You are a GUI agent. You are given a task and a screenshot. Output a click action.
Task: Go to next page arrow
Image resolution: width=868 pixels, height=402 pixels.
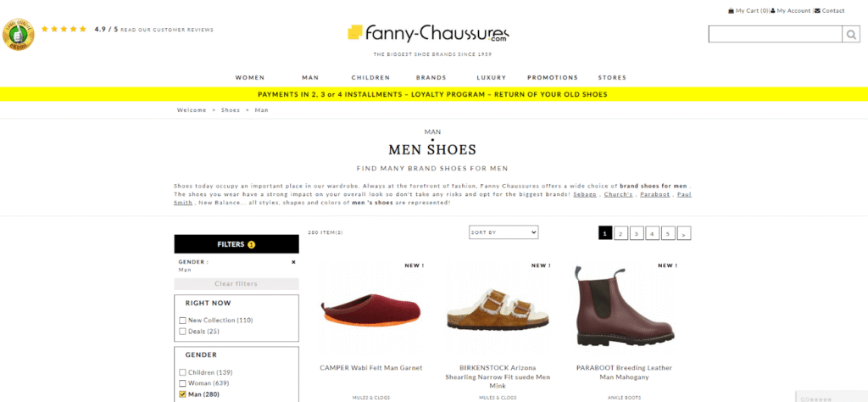pos(684,234)
